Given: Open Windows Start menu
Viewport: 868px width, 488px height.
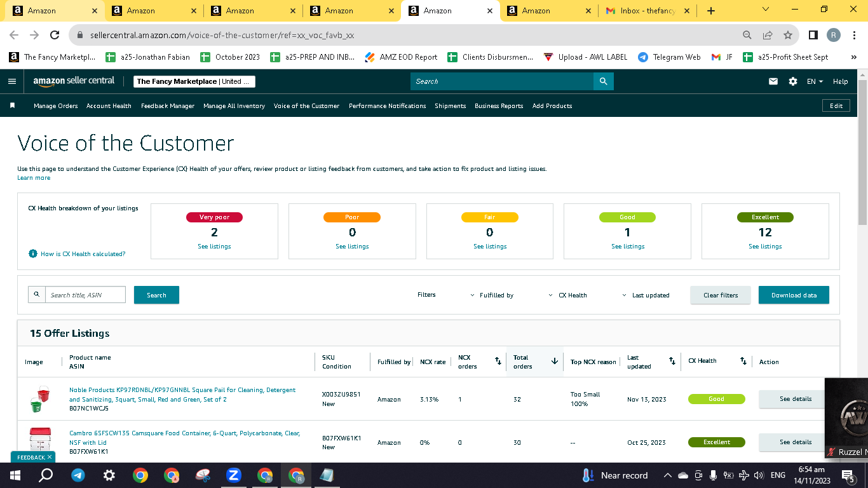Looking at the screenshot, I should pyautogui.click(x=15, y=475).
